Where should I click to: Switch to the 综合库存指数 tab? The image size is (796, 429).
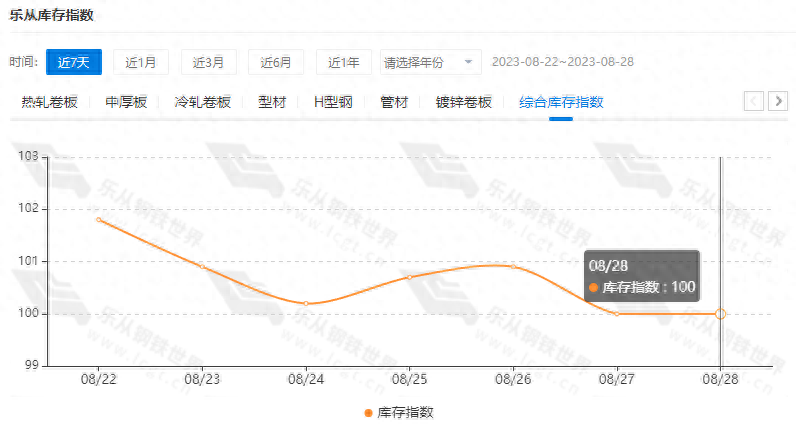(561, 102)
